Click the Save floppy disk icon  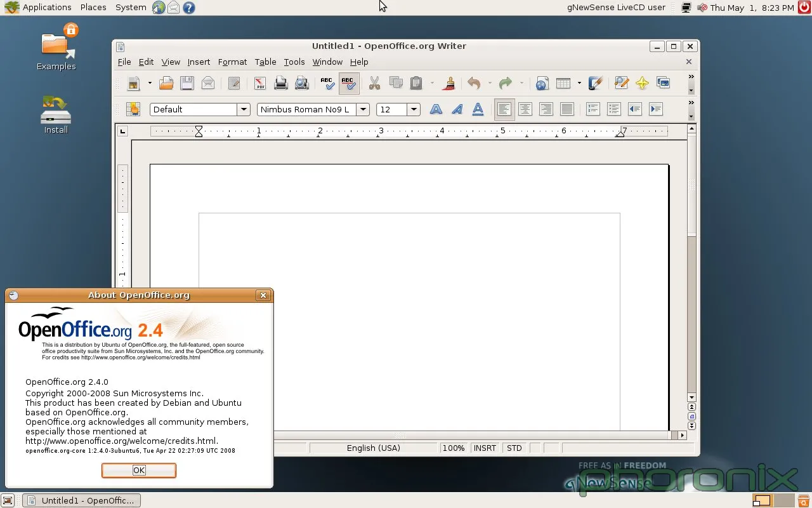(187, 83)
